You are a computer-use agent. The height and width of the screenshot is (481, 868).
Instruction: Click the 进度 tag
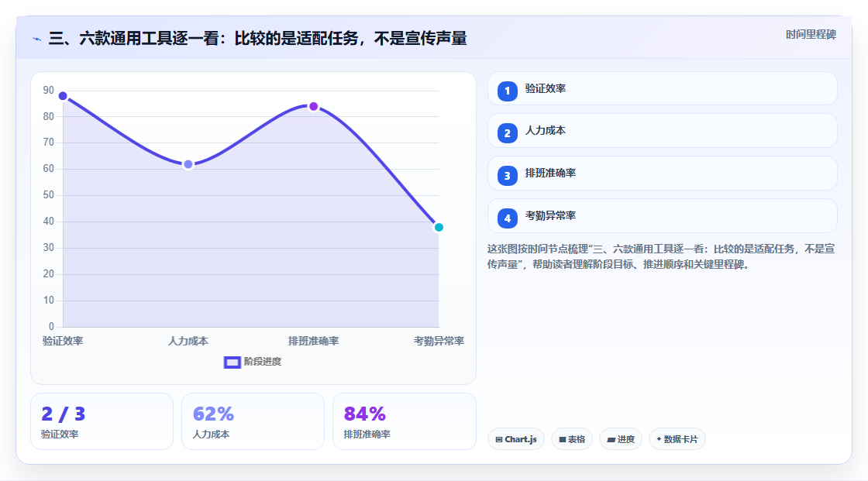[621, 439]
